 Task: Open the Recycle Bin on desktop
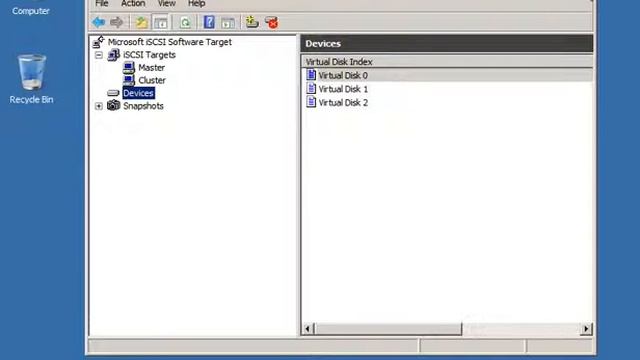click(x=31, y=72)
